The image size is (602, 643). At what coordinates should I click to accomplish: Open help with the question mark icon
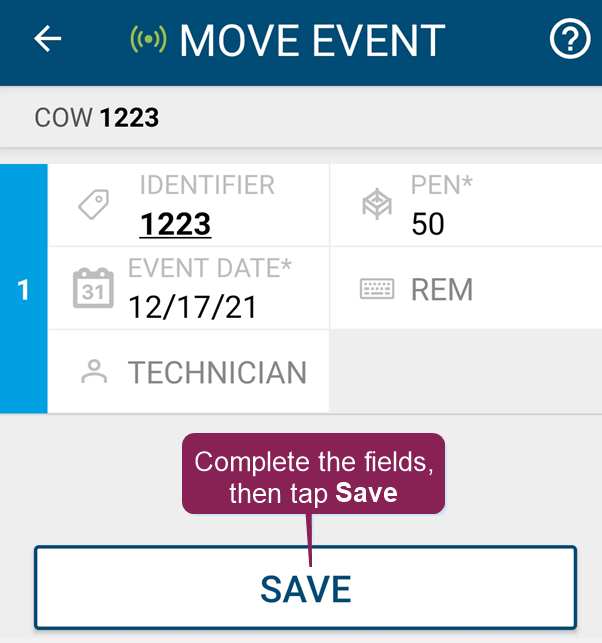click(x=570, y=40)
